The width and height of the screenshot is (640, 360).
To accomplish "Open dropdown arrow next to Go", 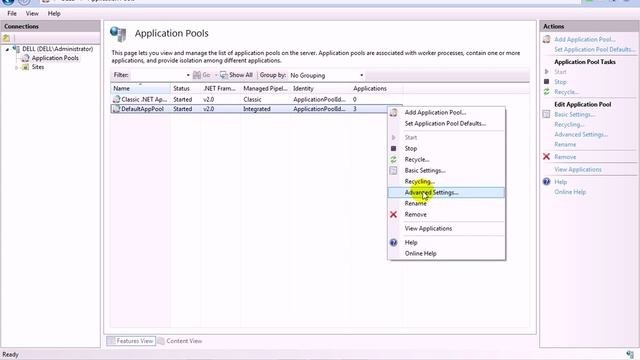I will pos(216,75).
